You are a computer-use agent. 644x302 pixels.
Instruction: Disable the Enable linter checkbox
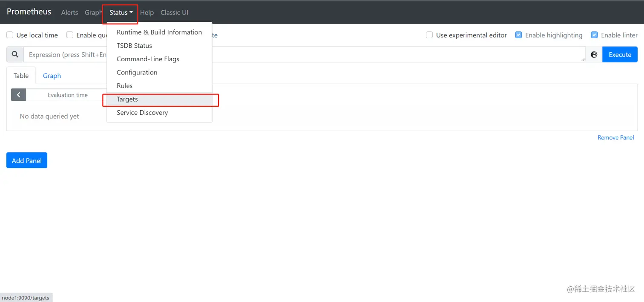click(594, 35)
